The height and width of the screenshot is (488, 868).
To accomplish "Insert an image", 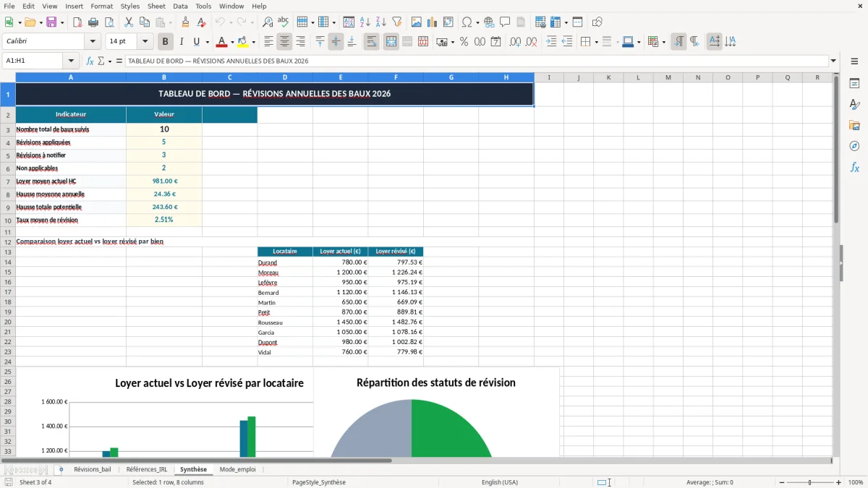I will (x=417, y=22).
